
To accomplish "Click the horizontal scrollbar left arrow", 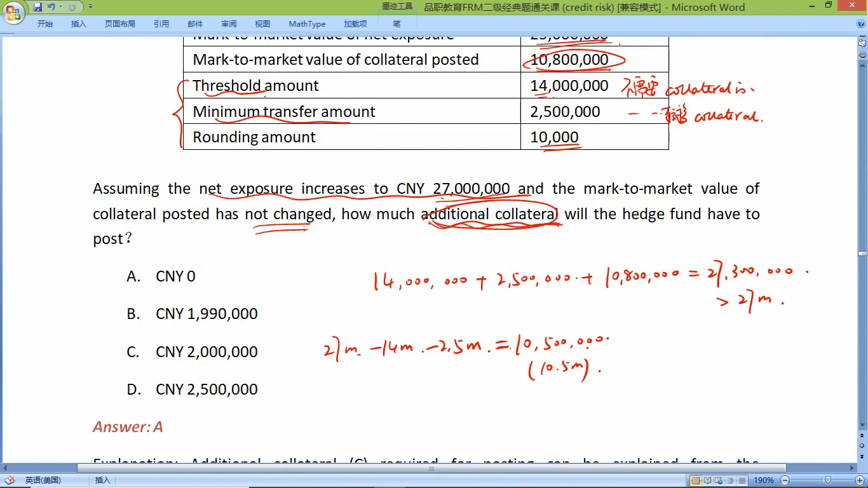I will pos(6,468).
